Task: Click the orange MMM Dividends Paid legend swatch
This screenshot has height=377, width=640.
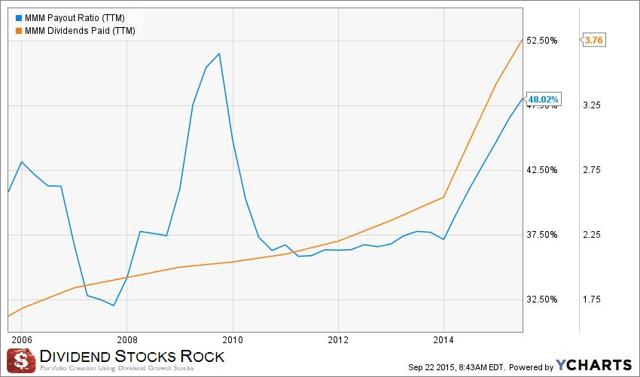Action: (18, 31)
